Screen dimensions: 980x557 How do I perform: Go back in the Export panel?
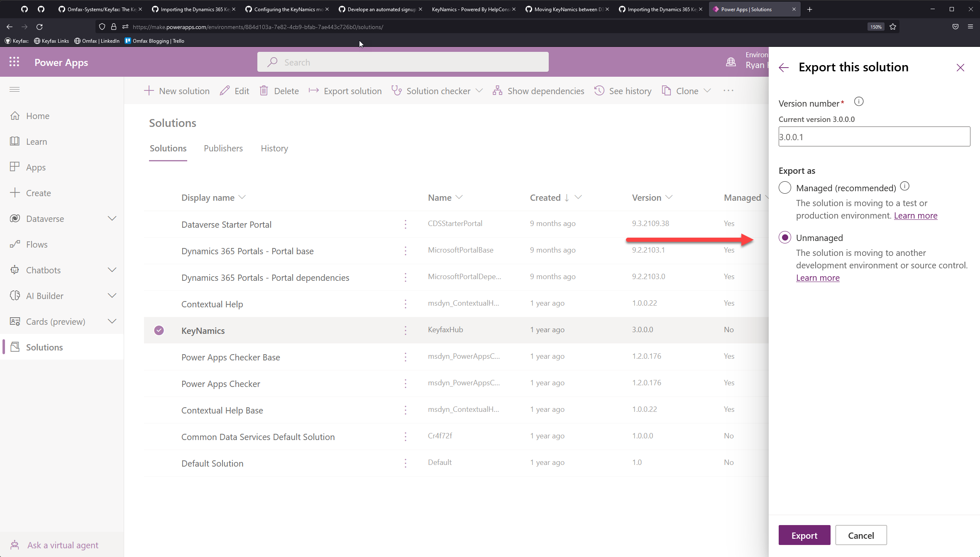[x=784, y=68]
